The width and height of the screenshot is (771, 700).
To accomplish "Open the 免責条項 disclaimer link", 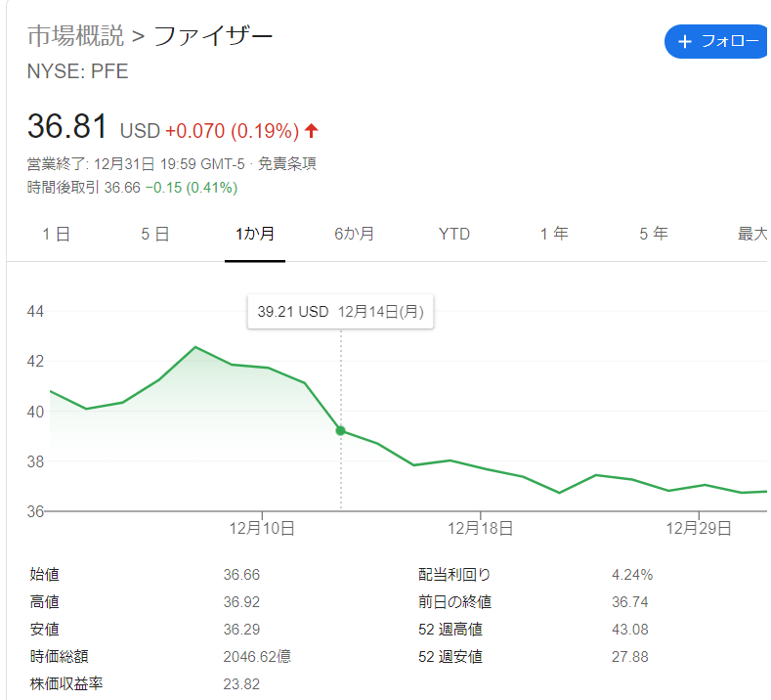I will (287, 164).
